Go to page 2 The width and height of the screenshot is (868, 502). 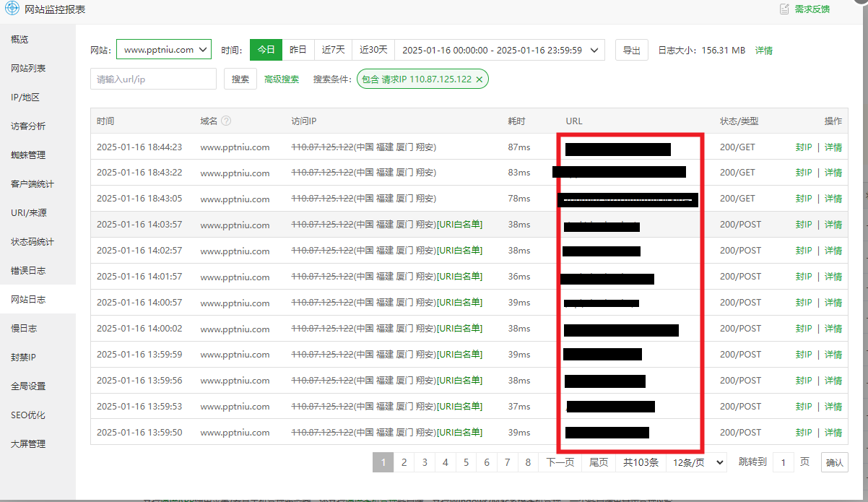[x=404, y=462]
